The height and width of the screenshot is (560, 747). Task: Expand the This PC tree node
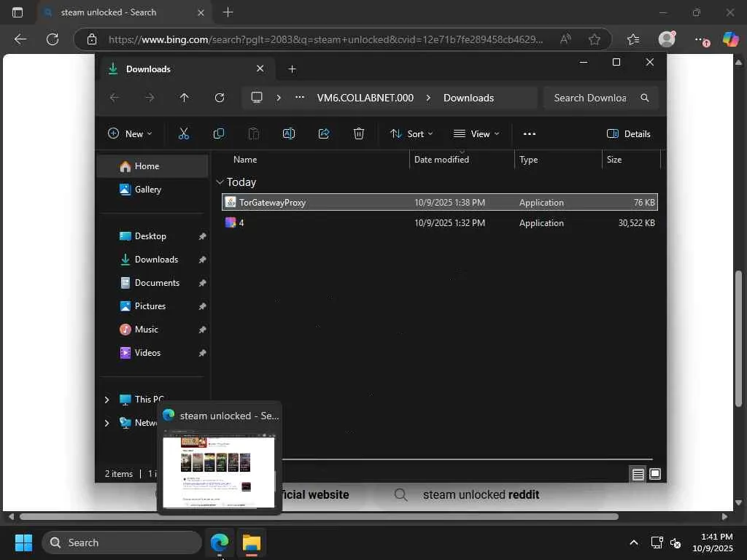[x=107, y=400]
